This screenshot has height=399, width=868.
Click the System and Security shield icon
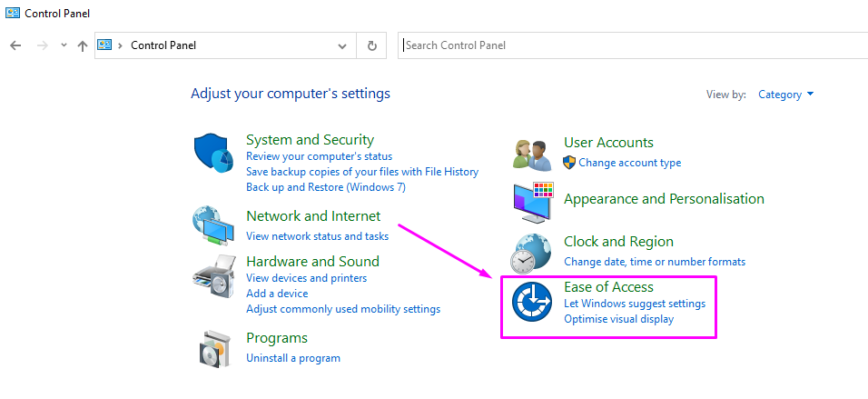(214, 152)
